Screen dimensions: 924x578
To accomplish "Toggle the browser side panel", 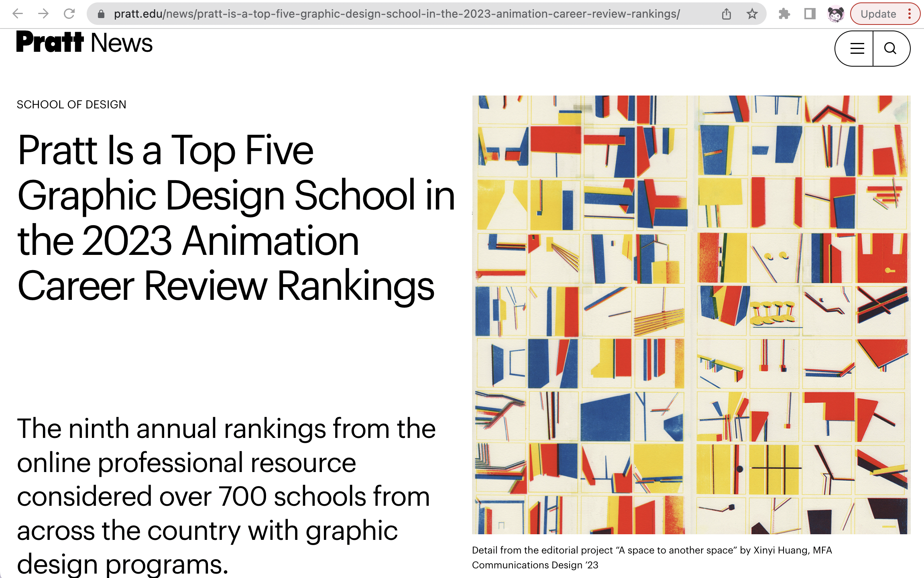I will pyautogui.click(x=810, y=14).
